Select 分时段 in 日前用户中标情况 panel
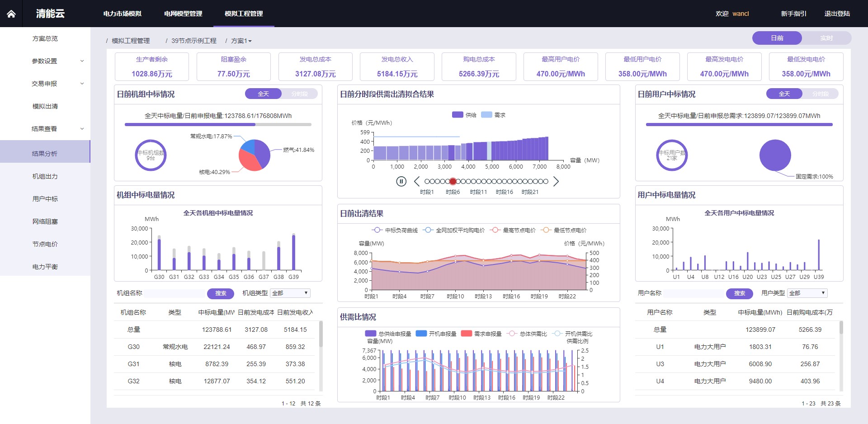The width and height of the screenshot is (868, 424). click(821, 94)
